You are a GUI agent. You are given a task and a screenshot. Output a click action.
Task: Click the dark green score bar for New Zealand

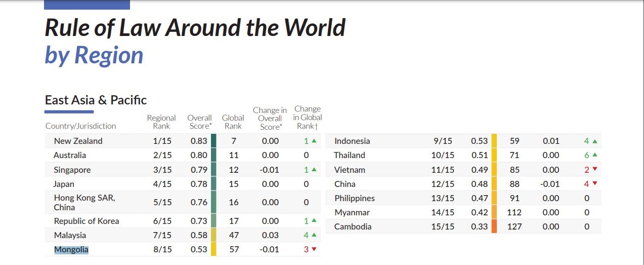pyautogui.click(x=213, y=141)
